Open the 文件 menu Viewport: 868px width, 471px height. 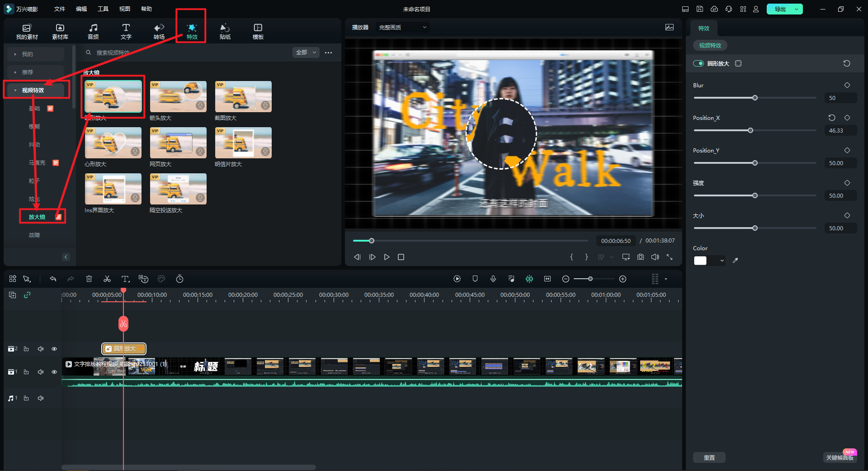[x=60, y=9]
